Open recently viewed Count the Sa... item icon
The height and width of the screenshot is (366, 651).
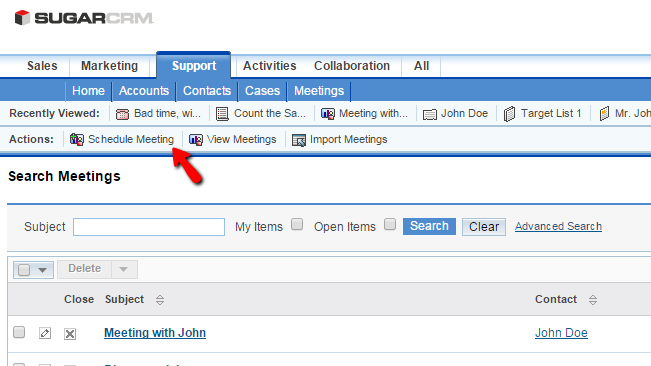(223, 114)
